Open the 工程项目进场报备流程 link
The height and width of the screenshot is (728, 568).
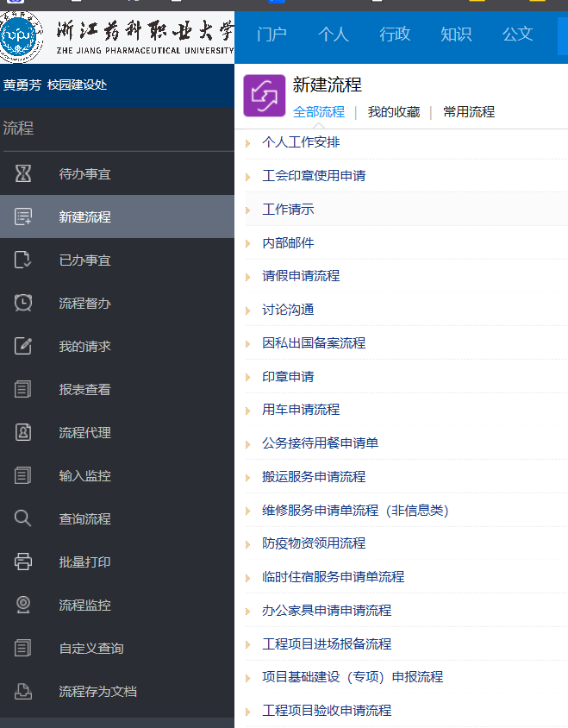coord(327,644)
